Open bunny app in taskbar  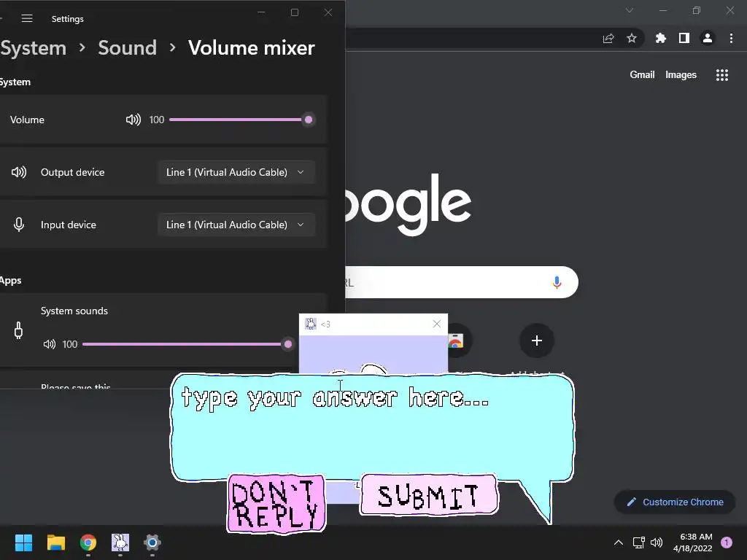(120, 542)
